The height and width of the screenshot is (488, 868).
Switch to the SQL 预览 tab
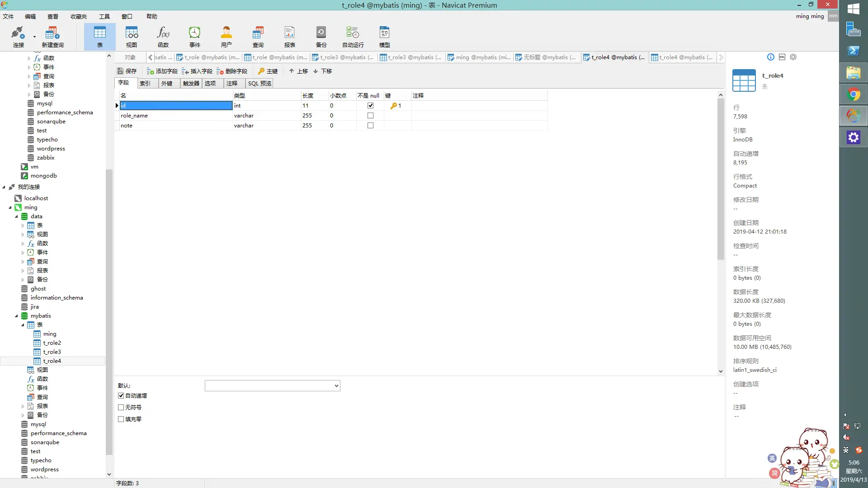tap(259, 84)
